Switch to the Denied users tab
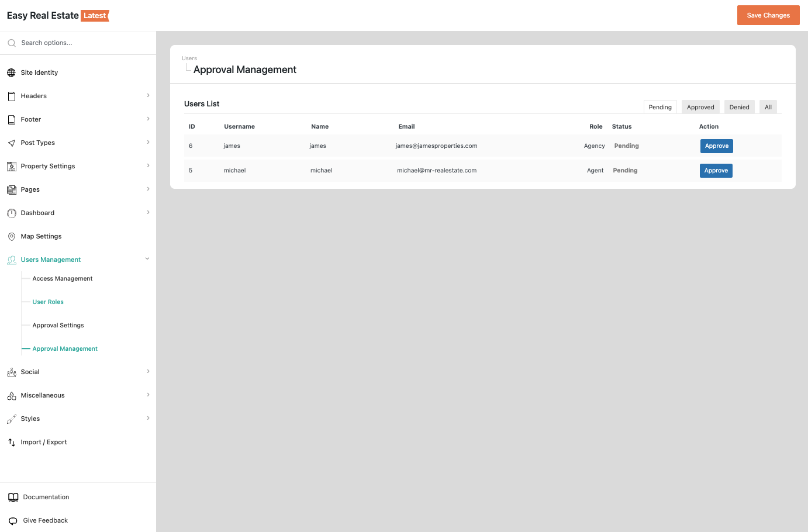 (739, 107)
